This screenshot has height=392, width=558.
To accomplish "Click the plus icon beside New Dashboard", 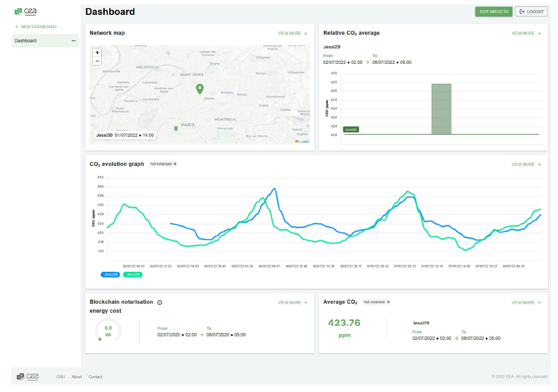I will pos(17,27).
